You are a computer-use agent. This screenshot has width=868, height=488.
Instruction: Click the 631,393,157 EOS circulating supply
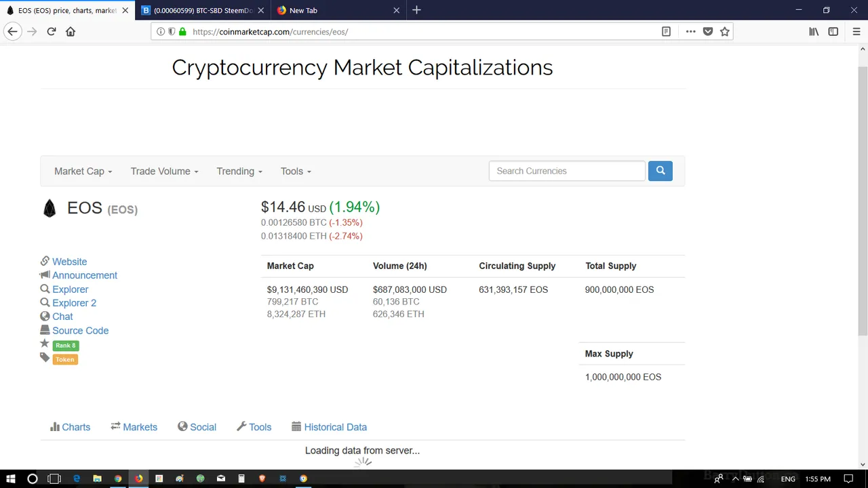point(513,289)
